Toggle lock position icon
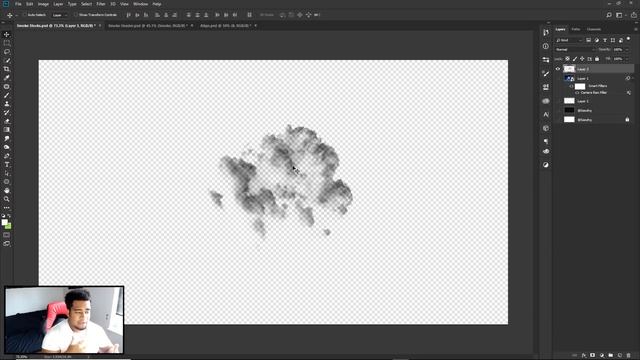640x360 pixels. [x=582, y=59]
